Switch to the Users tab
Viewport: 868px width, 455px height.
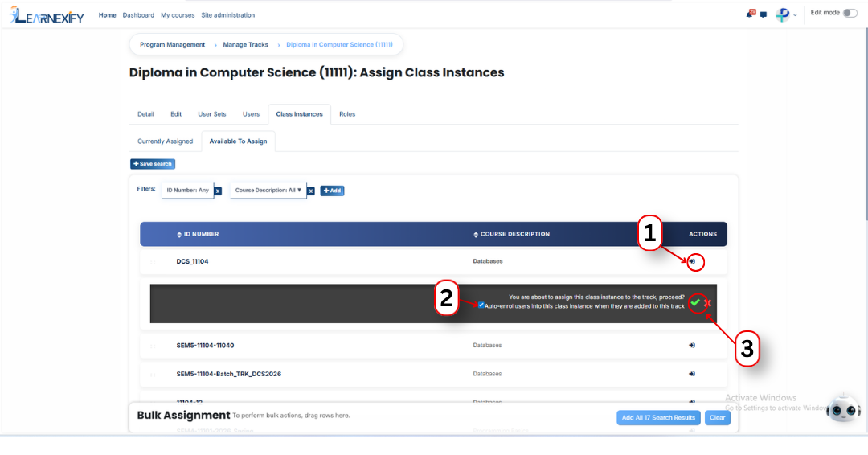[x=251, y=114]
